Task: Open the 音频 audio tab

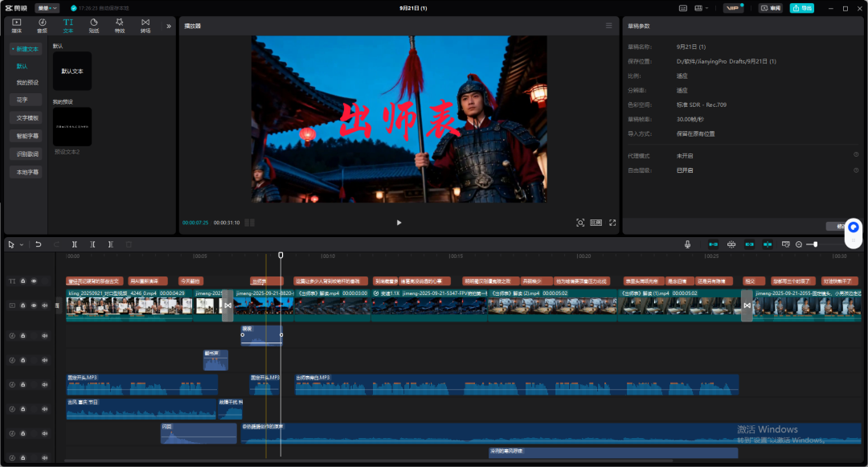Action: (x=42, y=26)
